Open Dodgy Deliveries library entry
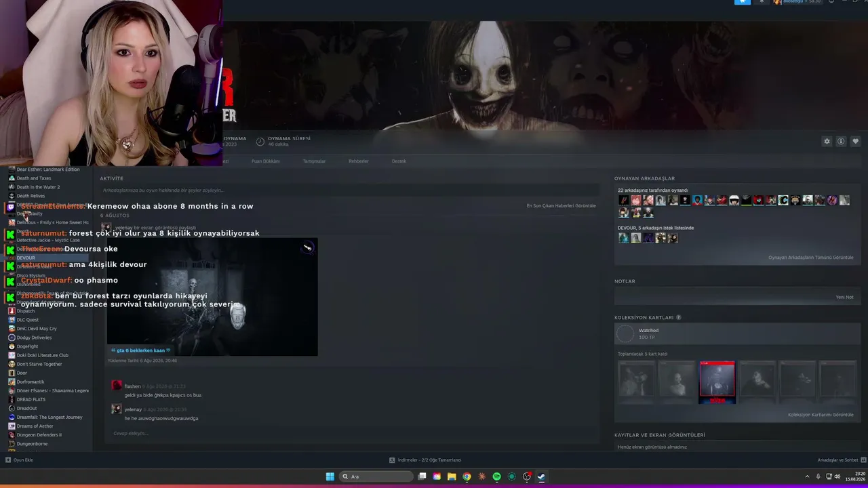Viewport: 868px width, 488px height. click(x=34, y=338)
